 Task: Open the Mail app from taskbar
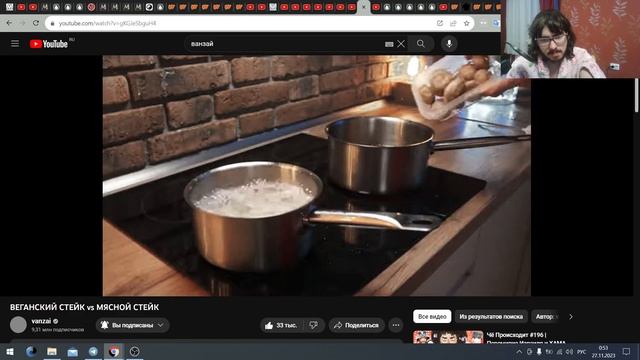pyautogui.click(x=73, y=351)
